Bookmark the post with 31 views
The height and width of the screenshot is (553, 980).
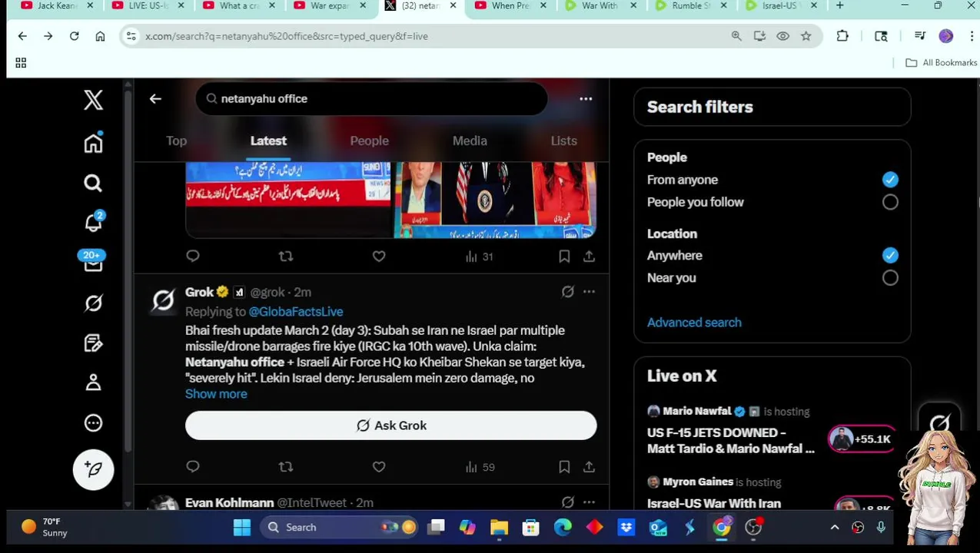pyautogui.click(x=564, y=257)
